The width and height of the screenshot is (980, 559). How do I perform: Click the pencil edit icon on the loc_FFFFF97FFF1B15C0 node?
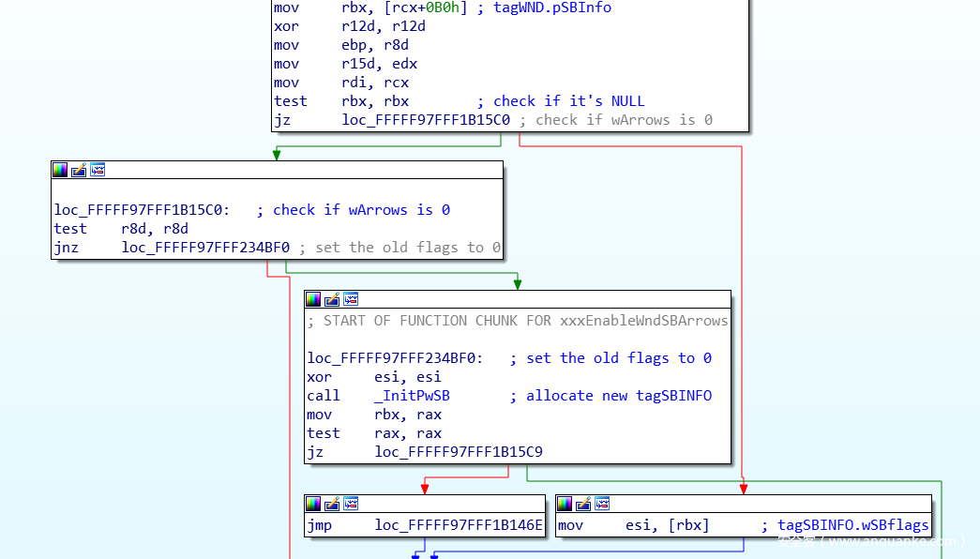[79, 170]
